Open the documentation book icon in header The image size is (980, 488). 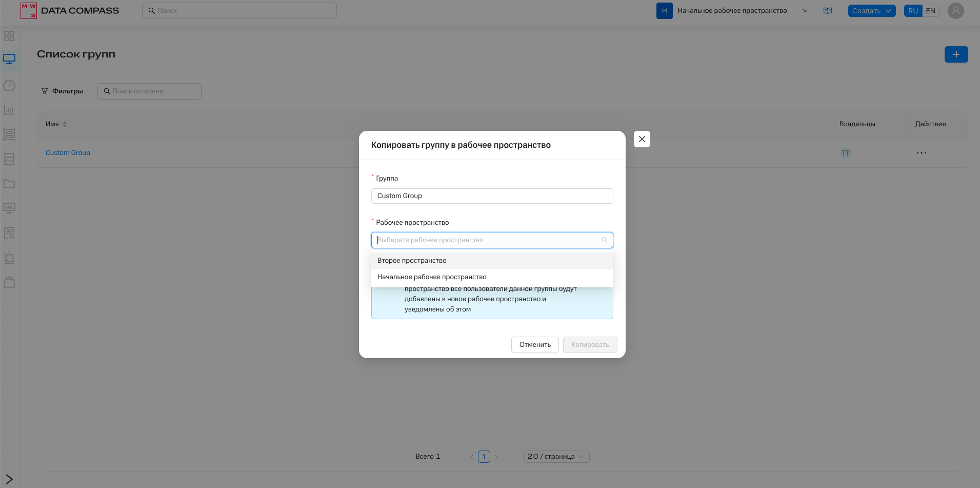(x=827, y=11)
